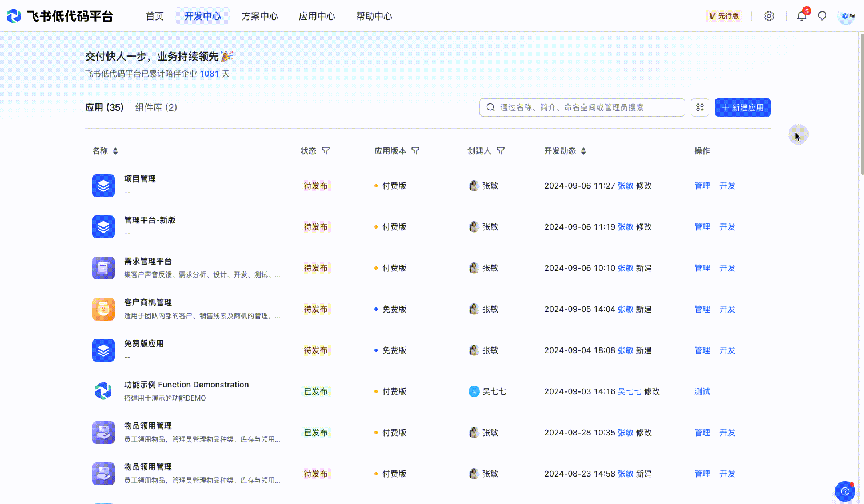
Task: Open the 创建人 column filter
Action: (x=501, y=151)
